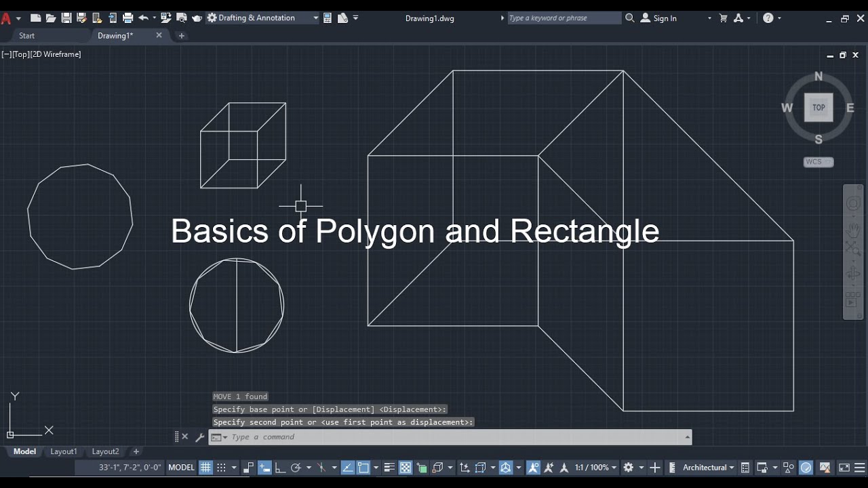Save drawing with the Save icon
Viewport: 868px width, 488px height.
pyautogui.click(x=66, y=18)
